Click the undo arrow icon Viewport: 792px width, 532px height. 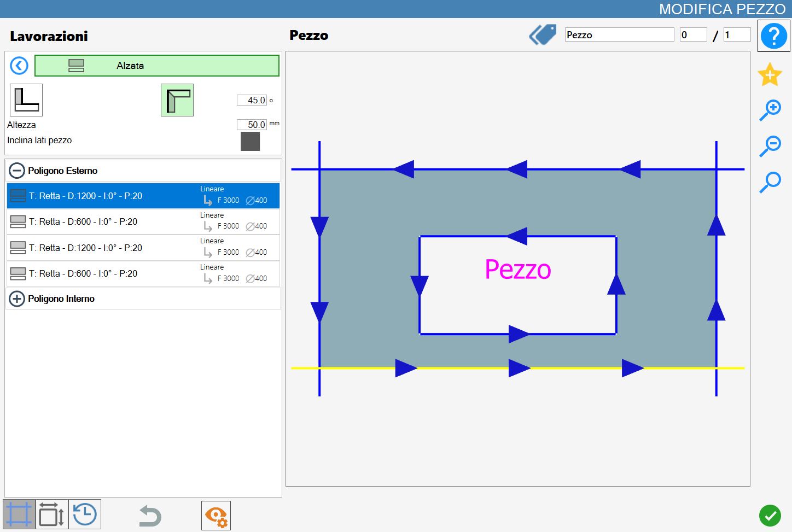coord(150,516)
